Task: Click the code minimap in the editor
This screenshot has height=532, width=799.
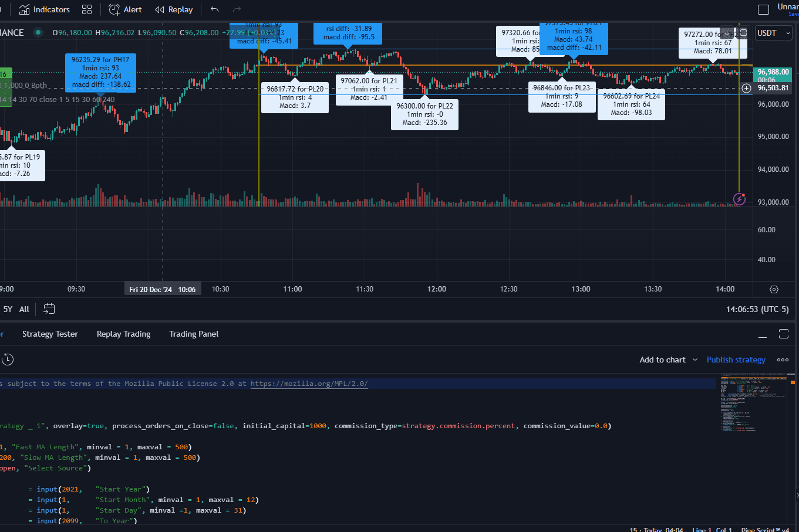Action: click(753, 404)
